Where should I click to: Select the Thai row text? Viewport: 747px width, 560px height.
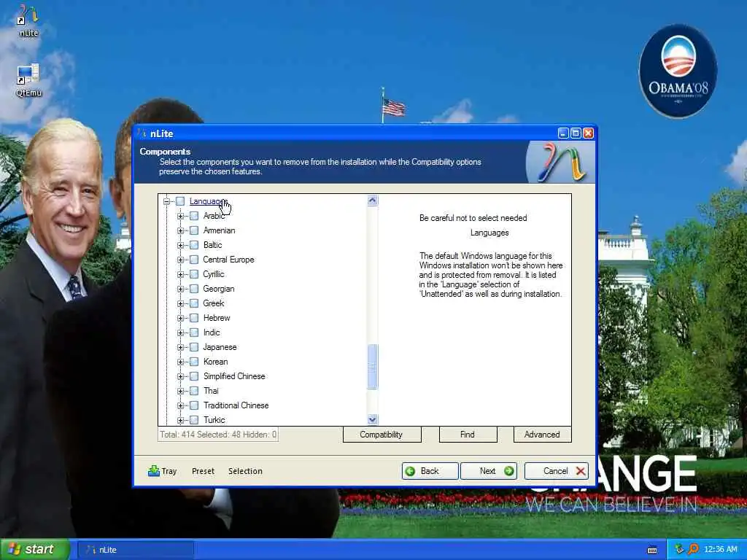tap(211, 391)
